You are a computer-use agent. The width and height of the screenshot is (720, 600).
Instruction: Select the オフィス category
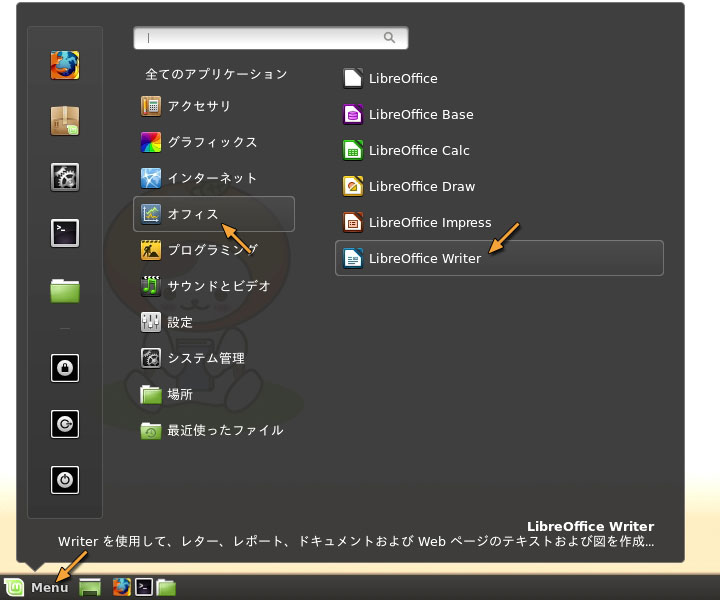pyautogui.click(x=214, y=214)
